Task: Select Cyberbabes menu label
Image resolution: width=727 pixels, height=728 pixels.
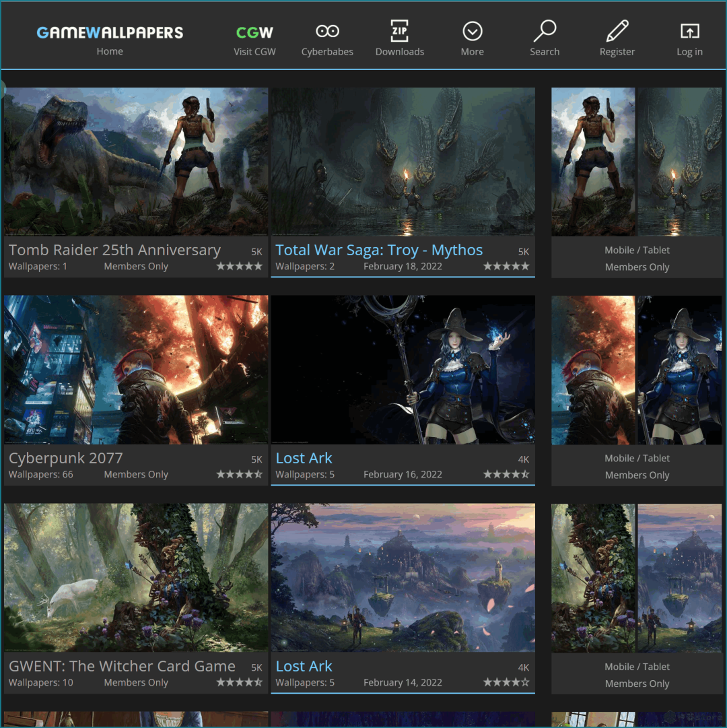Action: click(x=327, y=52)
